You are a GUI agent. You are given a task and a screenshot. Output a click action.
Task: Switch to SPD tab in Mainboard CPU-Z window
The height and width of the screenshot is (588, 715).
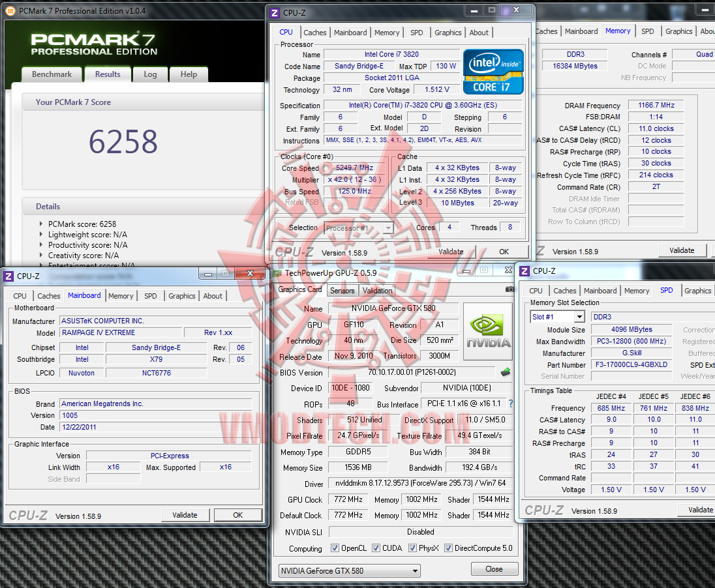(x=151, y=296)
